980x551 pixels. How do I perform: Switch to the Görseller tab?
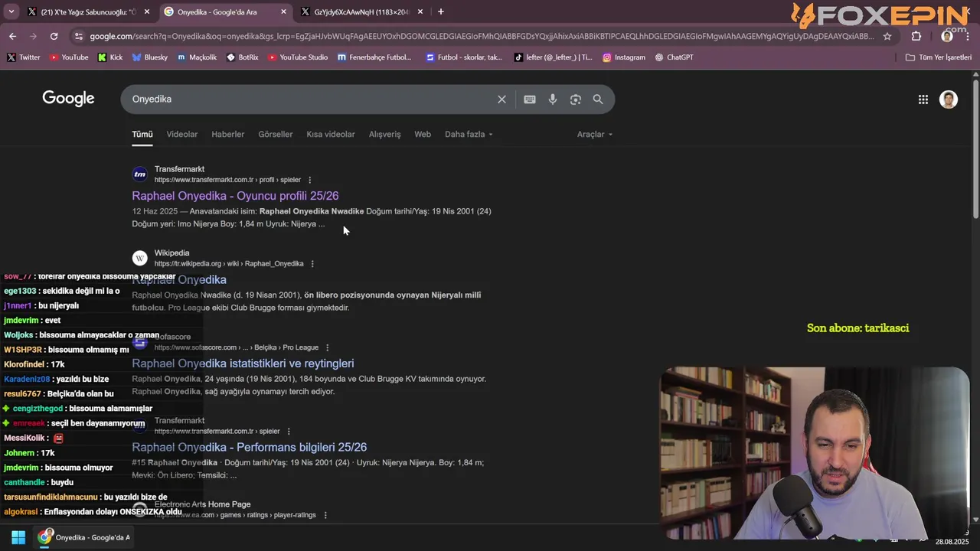tap(276, 135)
